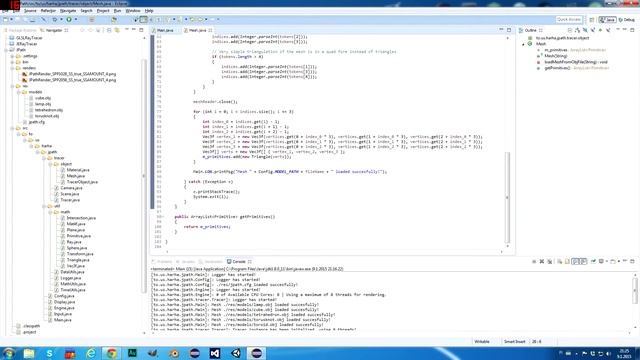The image size is (640, 360).
Task: Open Visual Studio from taskbar
Action: click(215, 353)
